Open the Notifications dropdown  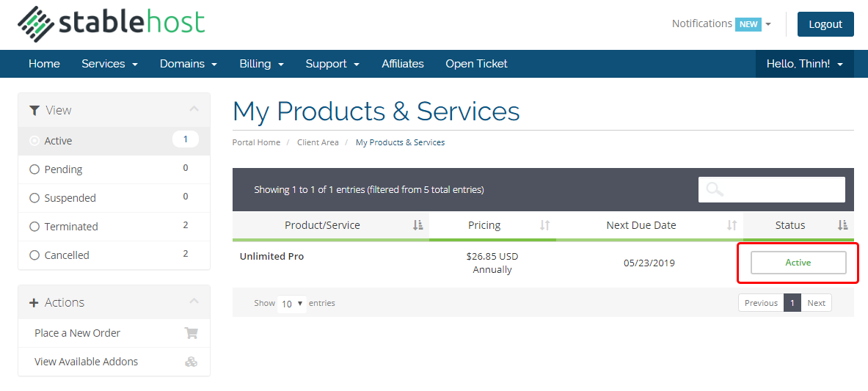(x=721, y=23)
